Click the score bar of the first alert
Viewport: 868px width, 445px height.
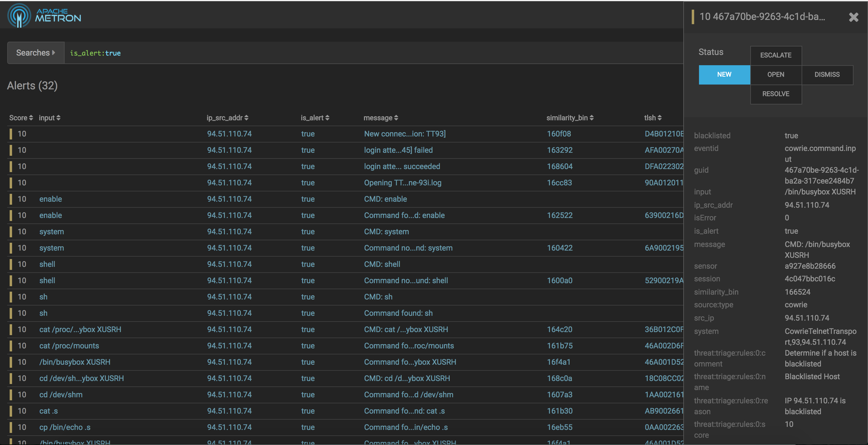[11, 134]
